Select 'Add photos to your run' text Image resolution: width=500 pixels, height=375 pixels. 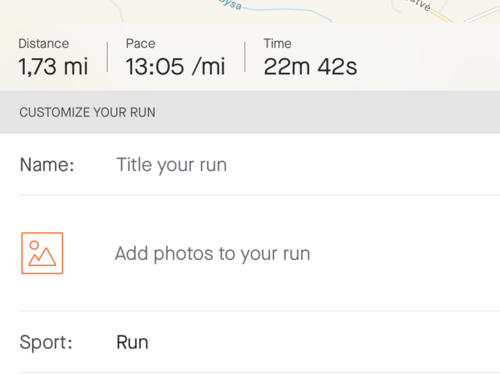point(212,254)
